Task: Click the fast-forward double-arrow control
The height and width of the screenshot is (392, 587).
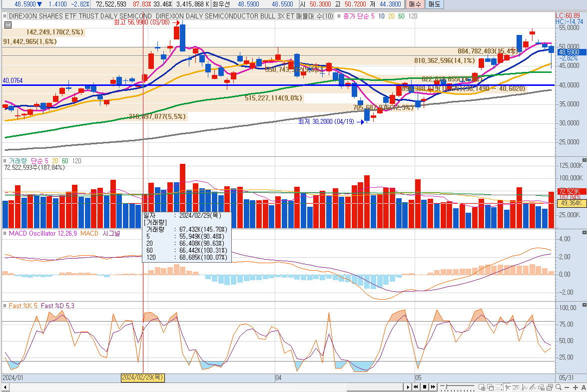Action: [433, 387]
